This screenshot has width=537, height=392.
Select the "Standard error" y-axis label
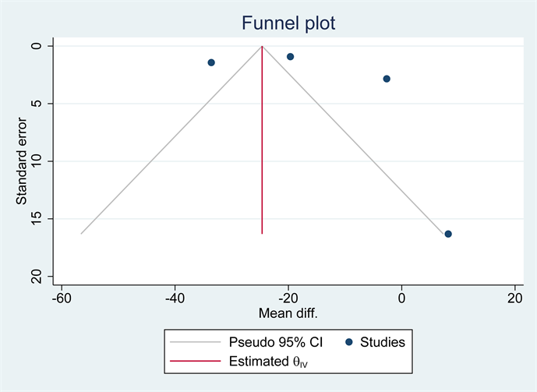(x=23, y=161)
